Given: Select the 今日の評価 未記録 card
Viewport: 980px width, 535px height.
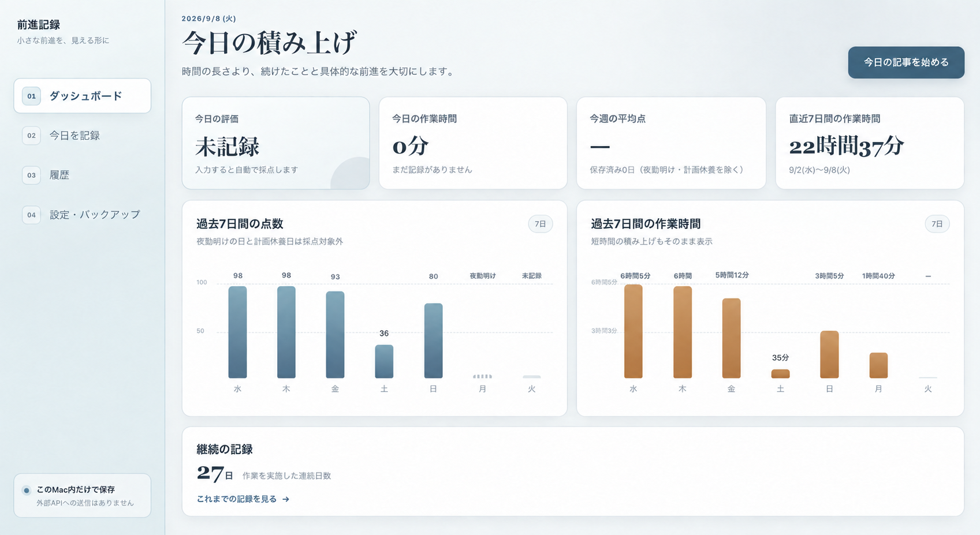Looking at the screenshot, I should (276, 143).
